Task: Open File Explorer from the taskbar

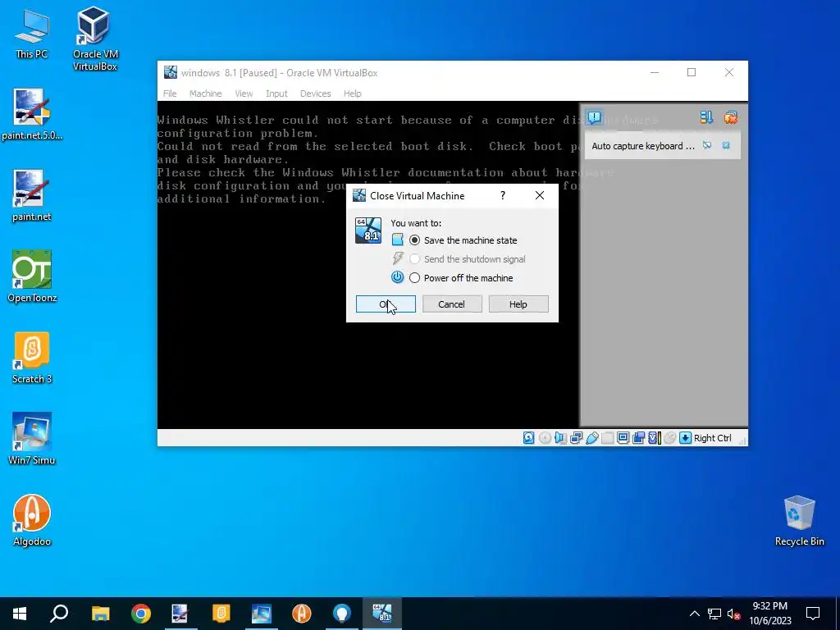Action: [x=100, y=614]
